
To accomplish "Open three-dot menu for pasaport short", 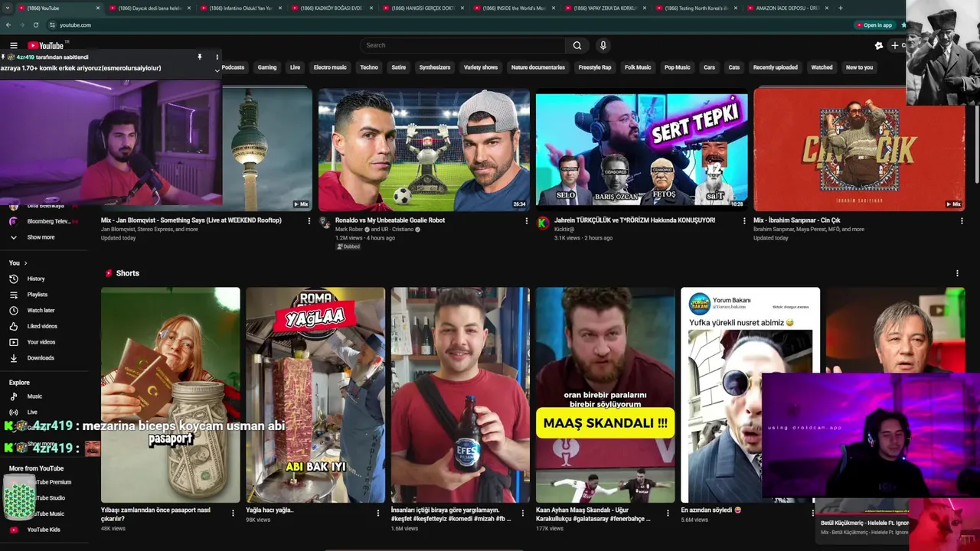I will (234, 514).
